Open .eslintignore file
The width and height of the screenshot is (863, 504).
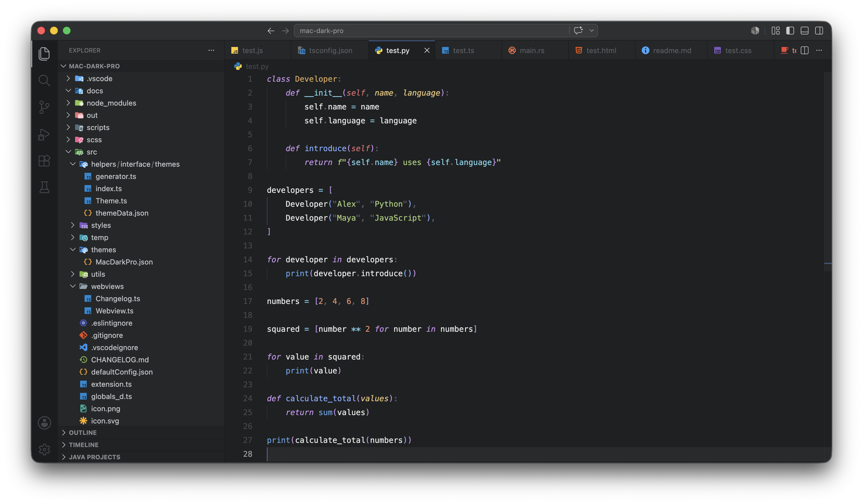(141, 323)
